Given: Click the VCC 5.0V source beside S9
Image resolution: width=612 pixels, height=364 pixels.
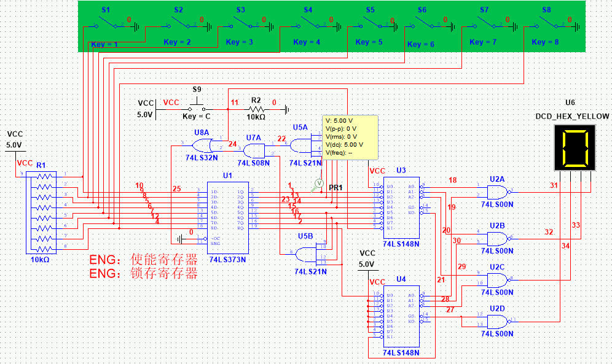Looking at the screenshot, I should point(147,109).
